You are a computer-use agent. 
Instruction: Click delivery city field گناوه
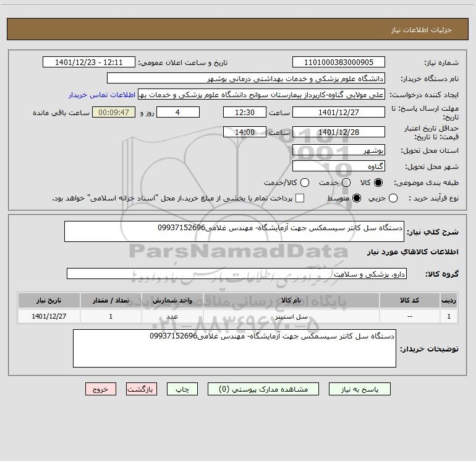pos(339,166)
